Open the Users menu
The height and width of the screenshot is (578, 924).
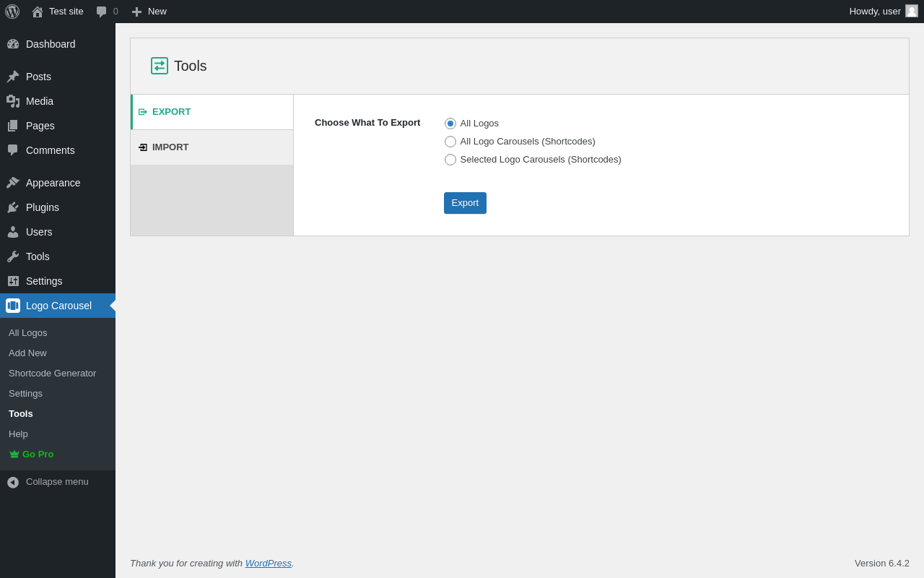pos(58,232)
